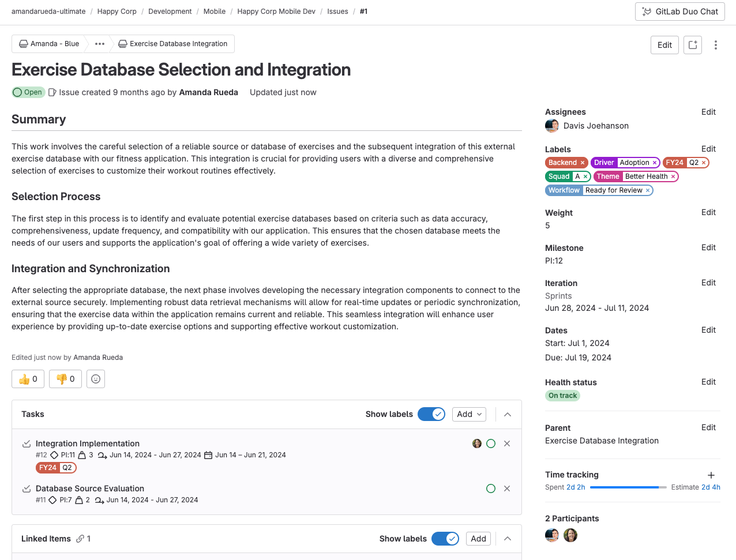This screenshot has height=560, width=736.
Task: Edit the Milestone
Action: click(708, 247)
